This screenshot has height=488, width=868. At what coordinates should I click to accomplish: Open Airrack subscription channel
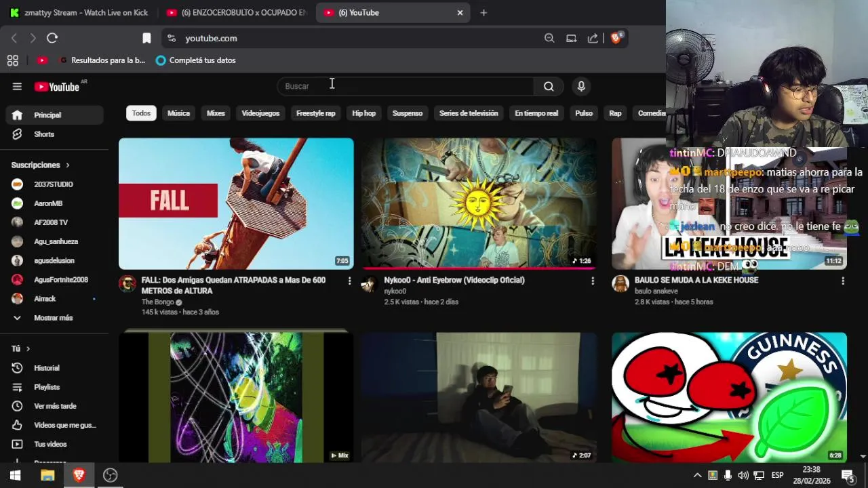click(54, 299)
